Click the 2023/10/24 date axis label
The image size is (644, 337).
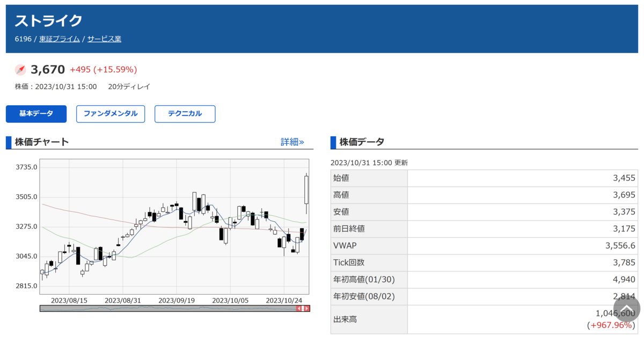284,301
